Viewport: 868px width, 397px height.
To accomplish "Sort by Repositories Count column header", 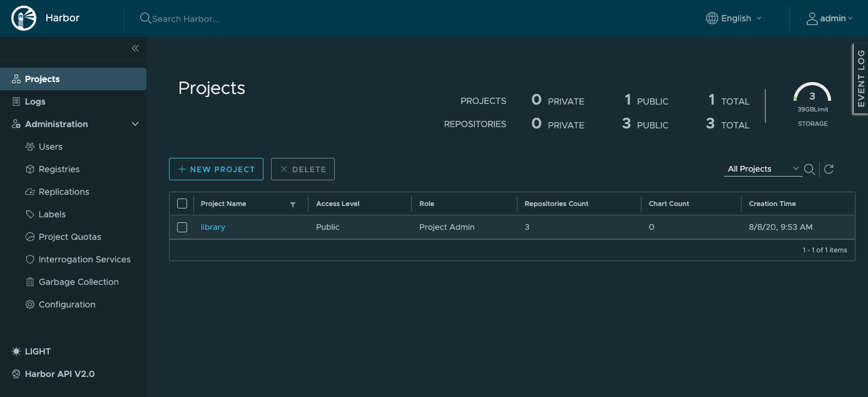I will [x=556, y=204].
